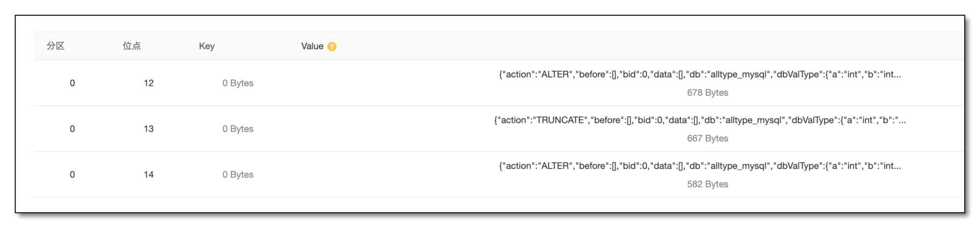Viewport: 980px width, 228px height.
Task: Open the ALTER message value at offset 12
Action: (700, 74)
